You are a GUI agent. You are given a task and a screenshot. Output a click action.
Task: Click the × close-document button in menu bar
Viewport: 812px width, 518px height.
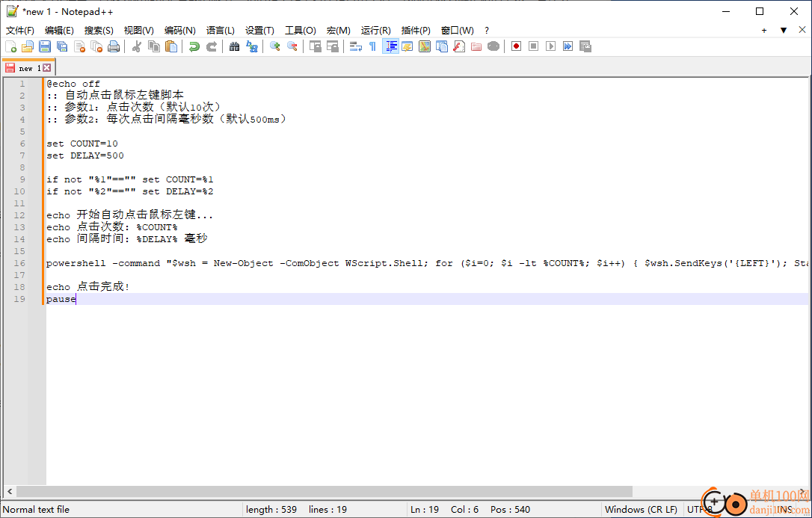(802, 30)
